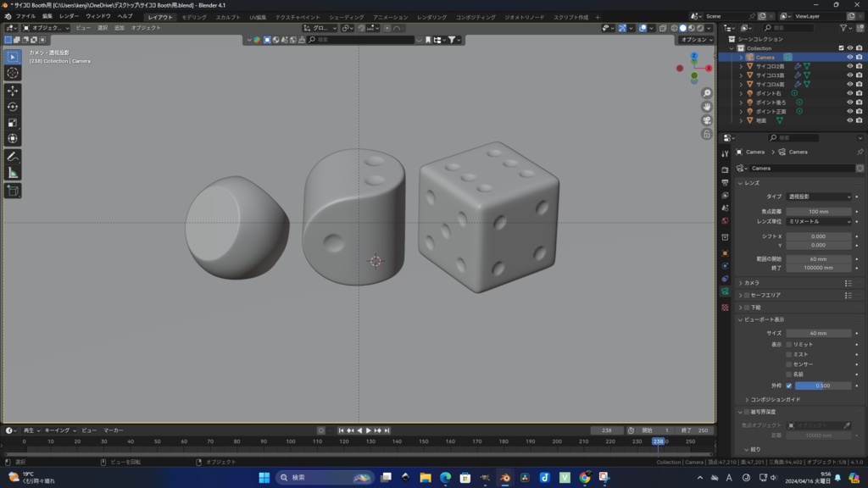Jump to end frame with the playback control

click(387, 430)
